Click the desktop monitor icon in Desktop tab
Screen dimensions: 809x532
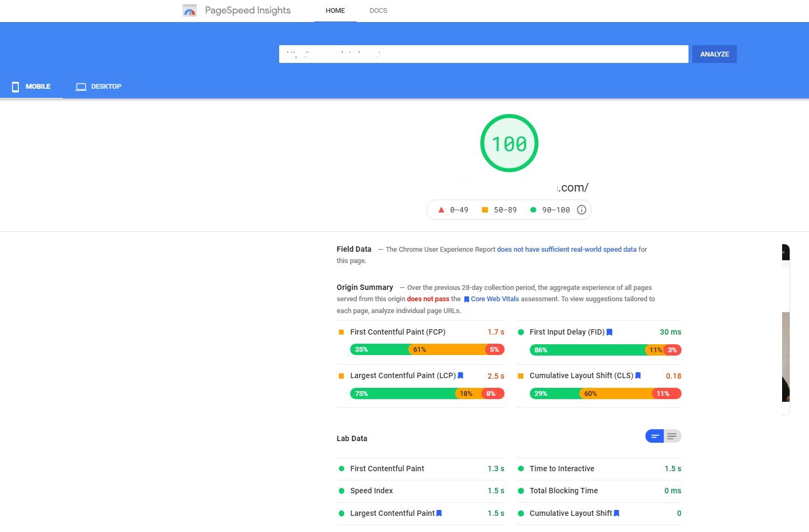pos(81,87)
